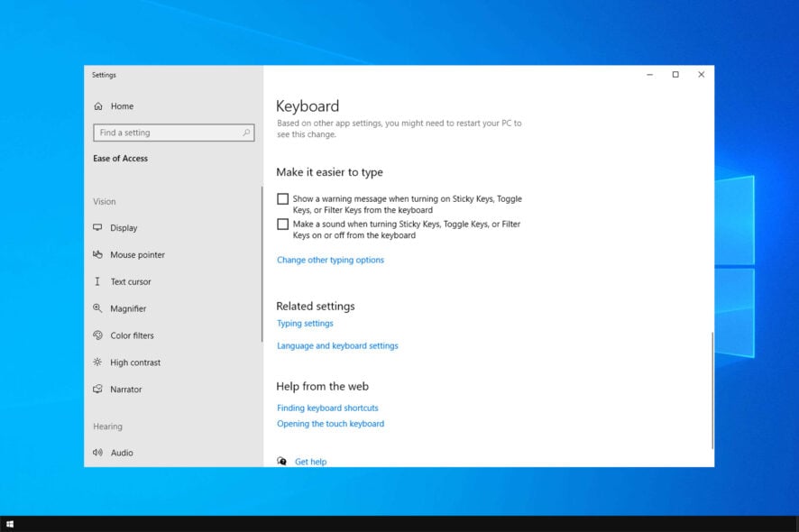Open Change other typing options
Screen dimensions: 799x532
point(329,260)
